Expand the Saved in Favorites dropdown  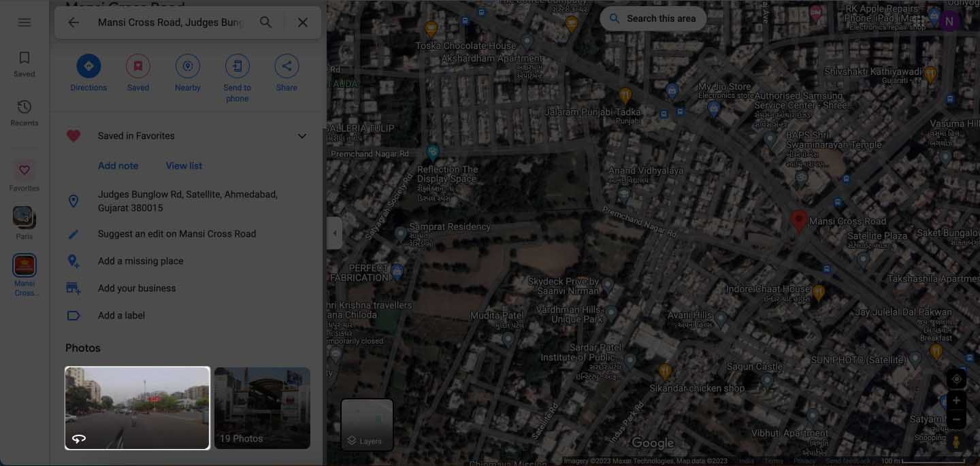pyautogui.click(x=302, y=136)
